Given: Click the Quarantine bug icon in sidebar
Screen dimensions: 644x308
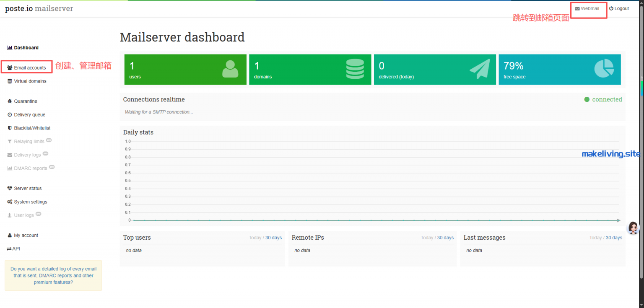Looking at the screenshot, I should 10,101.
